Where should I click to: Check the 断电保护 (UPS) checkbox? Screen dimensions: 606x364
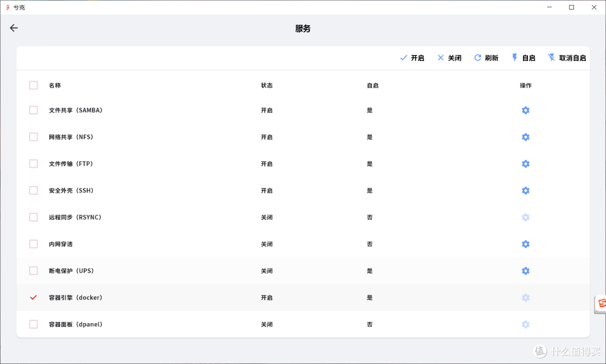tap(34, 271)
